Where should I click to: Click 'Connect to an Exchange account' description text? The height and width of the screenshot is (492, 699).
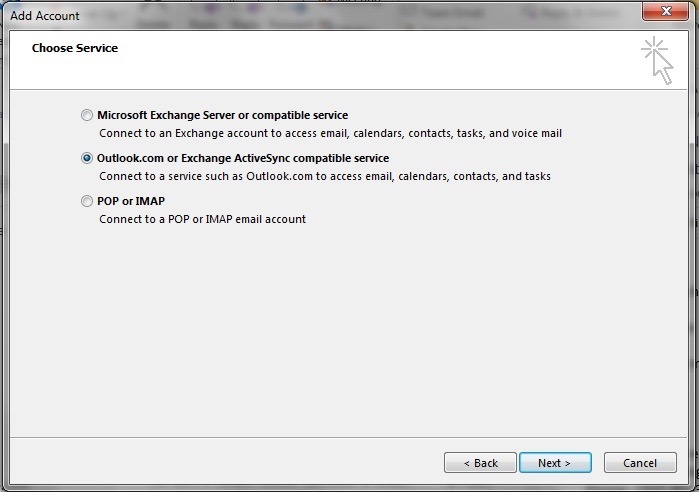[x=330, y=133]
